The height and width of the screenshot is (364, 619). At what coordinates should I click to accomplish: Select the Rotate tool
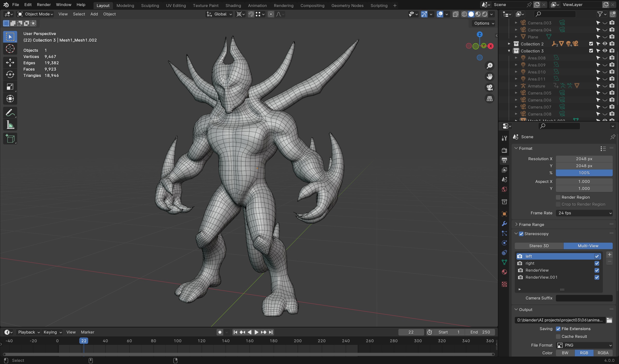(10, 74)
